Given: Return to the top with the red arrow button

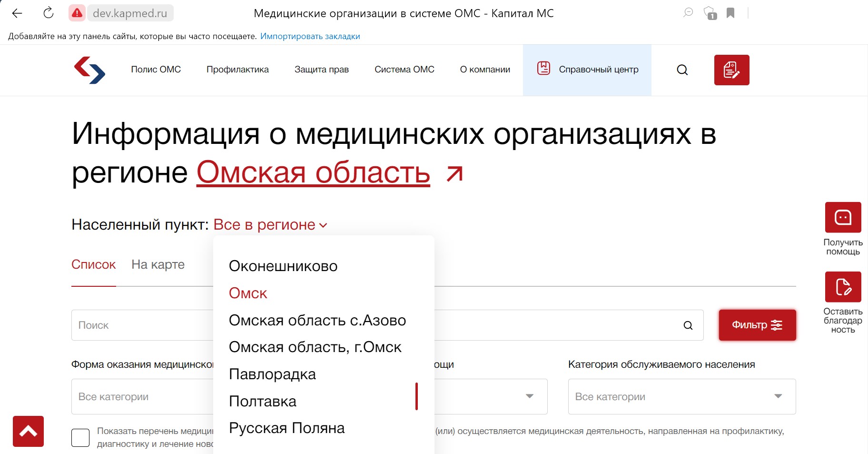Looking at the screenshot, I should pyautogui.click(x=28, y=432).
